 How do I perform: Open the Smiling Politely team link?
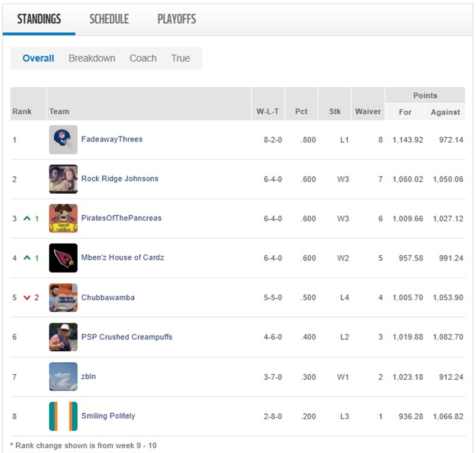click(x=108, y=416)
